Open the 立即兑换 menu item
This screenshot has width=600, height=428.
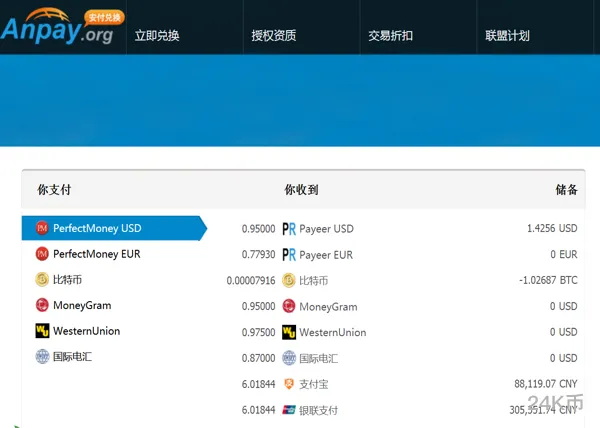click(157, 36)
